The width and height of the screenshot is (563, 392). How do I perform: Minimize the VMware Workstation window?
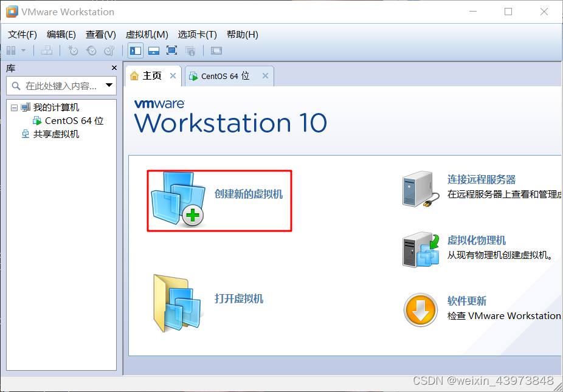(473, 12)
